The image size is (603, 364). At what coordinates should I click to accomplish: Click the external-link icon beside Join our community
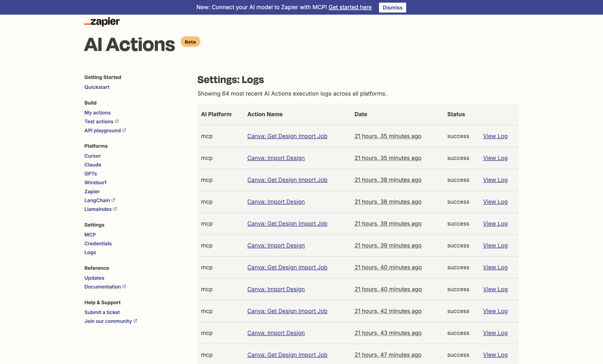point(135,321)
